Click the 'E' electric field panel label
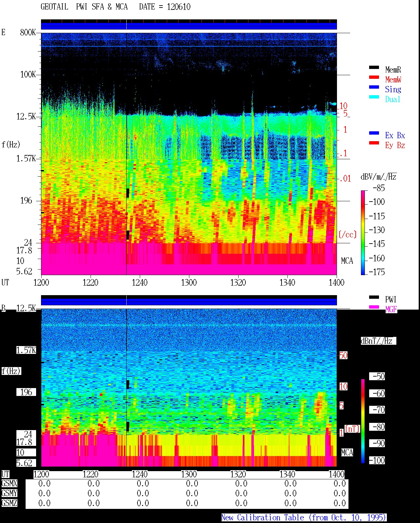Image resolution: width=420 pixels, height=523 pixels. (x=4, y=32)
